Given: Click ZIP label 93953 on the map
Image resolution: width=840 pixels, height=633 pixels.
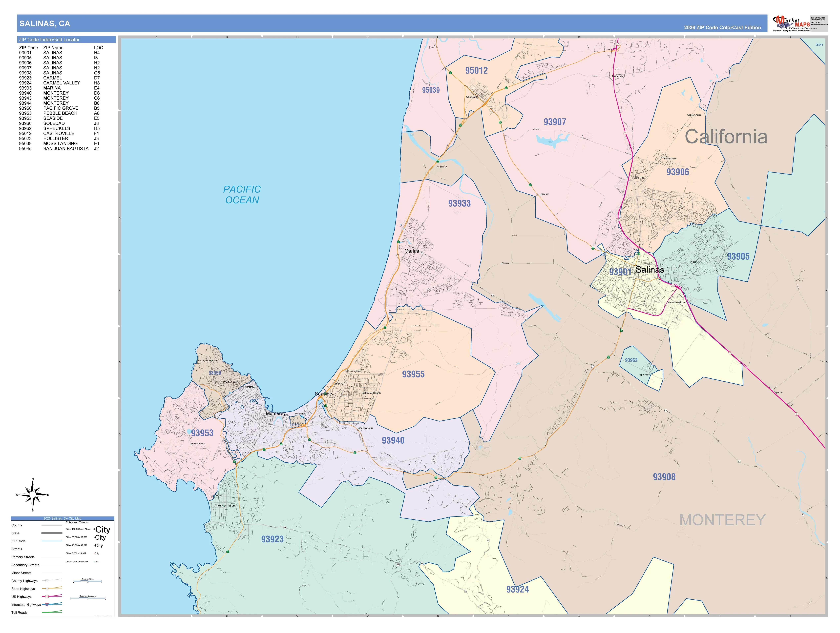Looking at the screenshot, I should 202,433.
